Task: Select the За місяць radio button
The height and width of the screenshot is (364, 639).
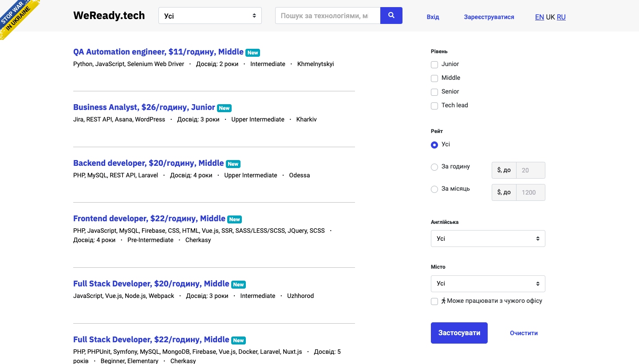Action: tap(434, 189)
